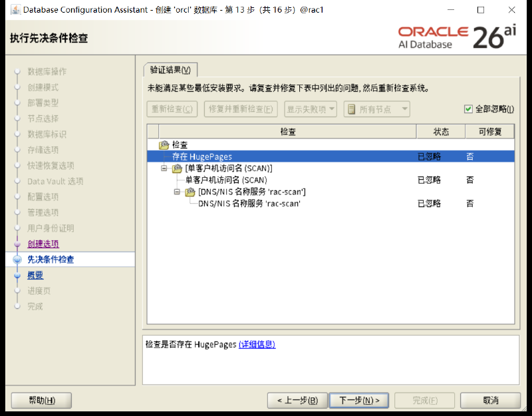Go back with 上一步(B) button

297,401
